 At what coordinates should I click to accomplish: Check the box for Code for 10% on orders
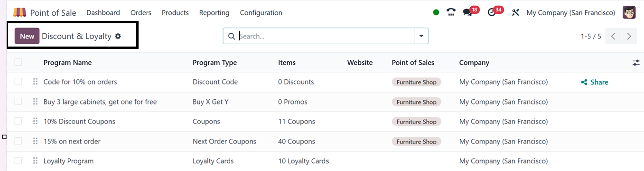(18, 82)
